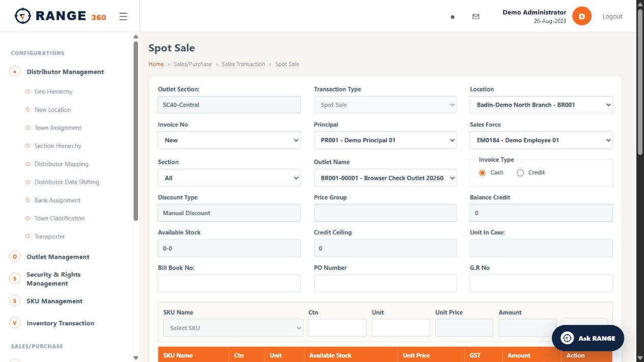Open Distributor Data Shifting in the sidebar
The image size is (644, 362).
[67, 182]
